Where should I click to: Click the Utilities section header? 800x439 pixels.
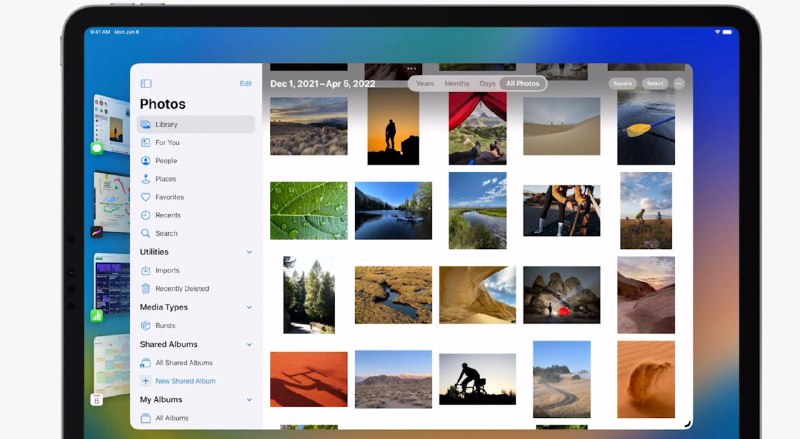(154, 252)
